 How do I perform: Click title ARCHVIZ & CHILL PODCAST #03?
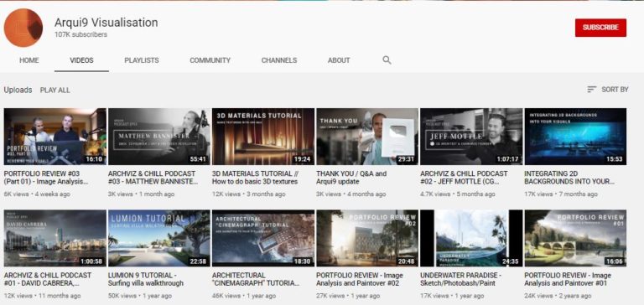pos(153,178)
